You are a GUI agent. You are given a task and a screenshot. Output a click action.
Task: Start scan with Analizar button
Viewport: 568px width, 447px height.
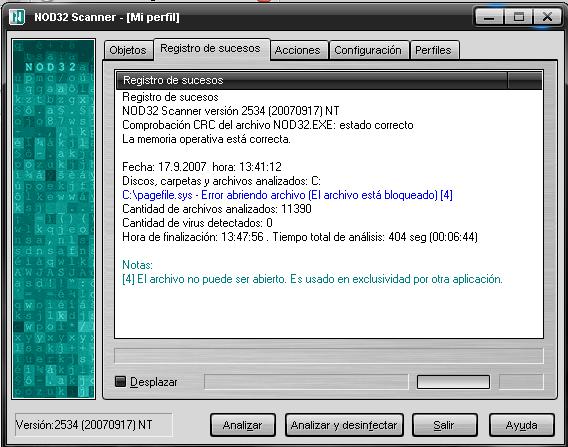[243, 425]
